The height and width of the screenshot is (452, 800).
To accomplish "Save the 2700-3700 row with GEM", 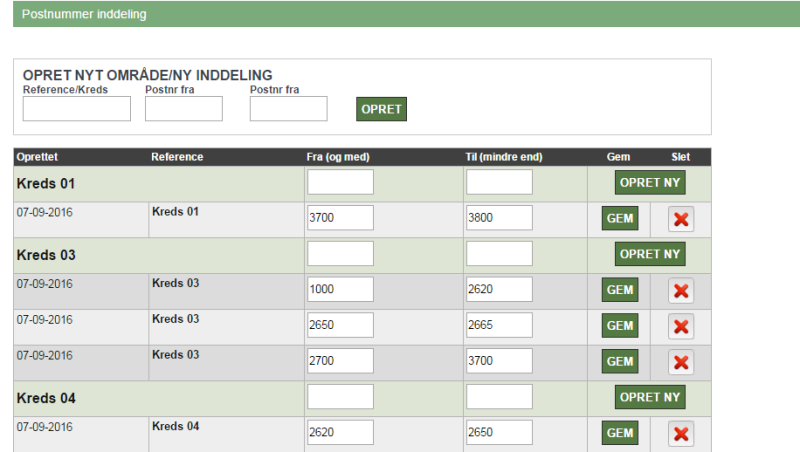I will [620, 361].
